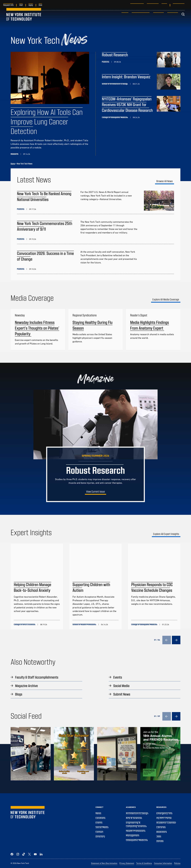The image size is (191, 868).
Task: Open the X (Twitter) icon in footer
Action: click(29, 854)
